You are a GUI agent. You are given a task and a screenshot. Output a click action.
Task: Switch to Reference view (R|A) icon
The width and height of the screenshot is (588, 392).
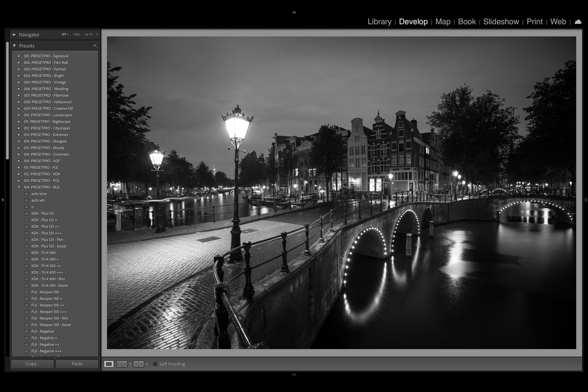pos(122,364)
